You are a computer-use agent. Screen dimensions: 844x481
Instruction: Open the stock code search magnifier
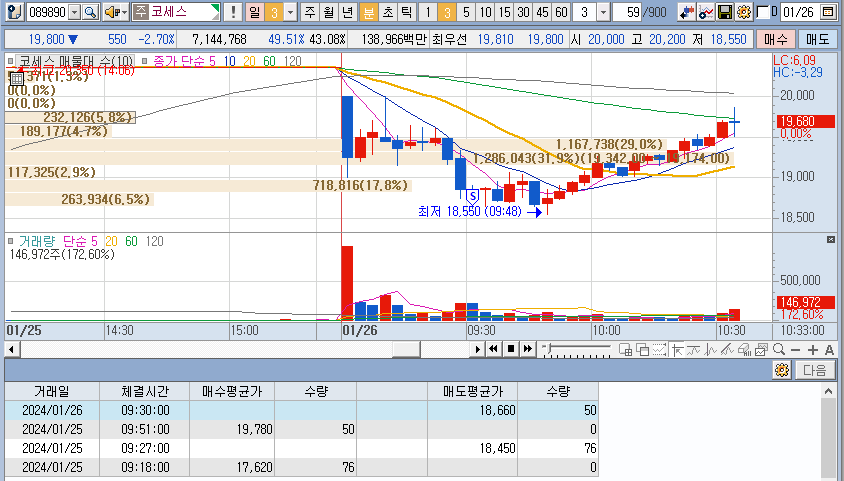(x=90, y=12)
